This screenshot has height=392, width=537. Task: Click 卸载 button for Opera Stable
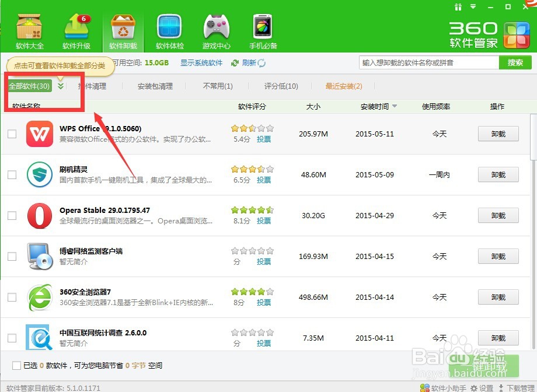point(498,215)
